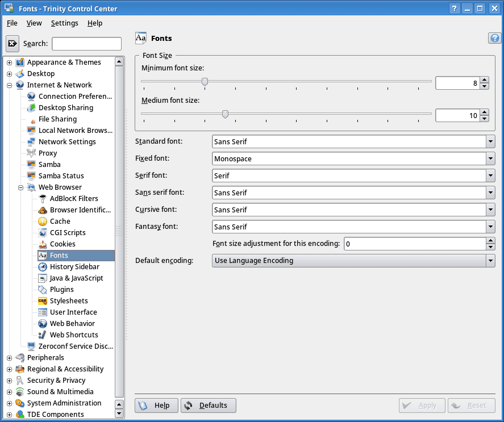Click the Web Shortcuts icon
This screenshot has width=504, height=422.
coord(43,335)
